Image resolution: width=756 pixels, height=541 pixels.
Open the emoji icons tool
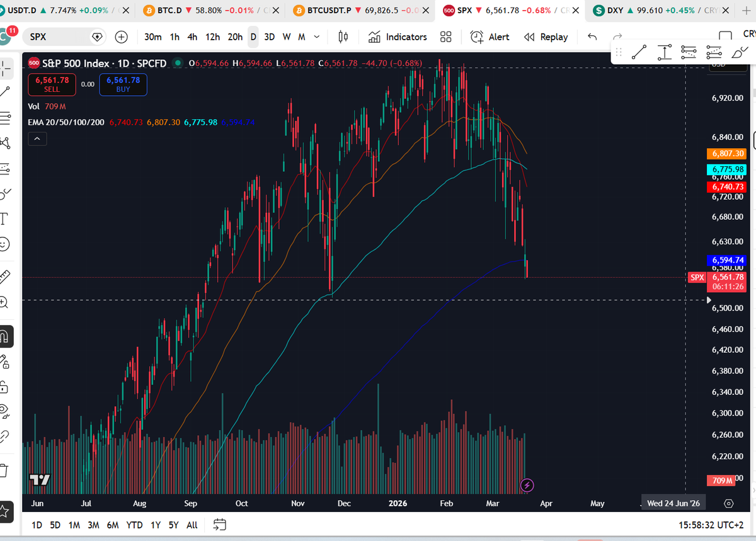point(5,244)
